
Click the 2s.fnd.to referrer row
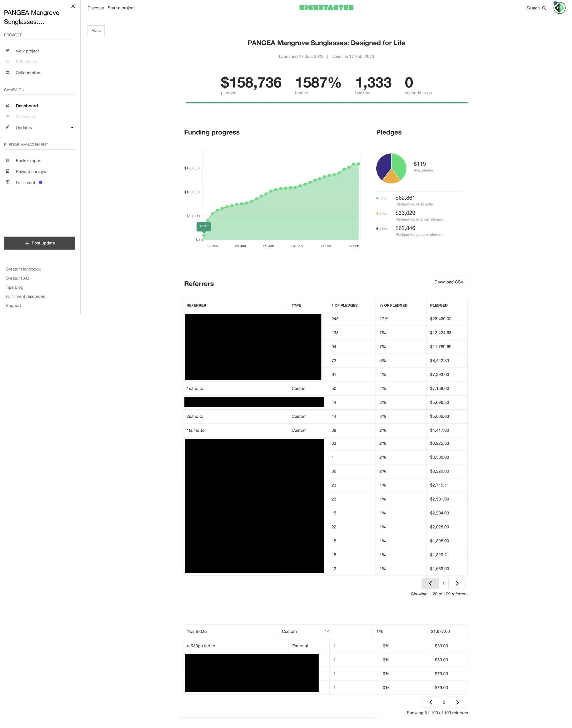(325, 416)
